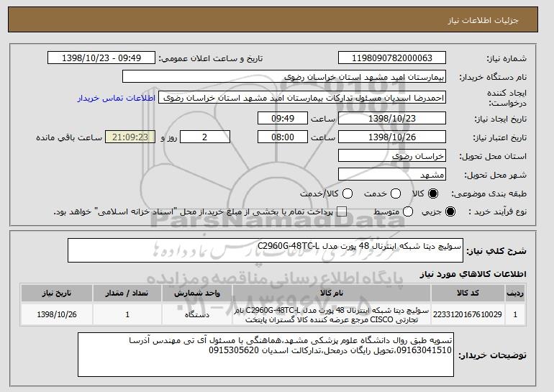
Task: Click the creation date field 1398/10/23
Action: pyautogui.click(x=392, y=118)
